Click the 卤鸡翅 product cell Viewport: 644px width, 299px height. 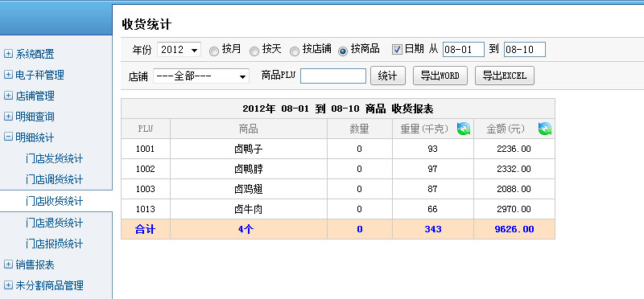coord(249,189)
